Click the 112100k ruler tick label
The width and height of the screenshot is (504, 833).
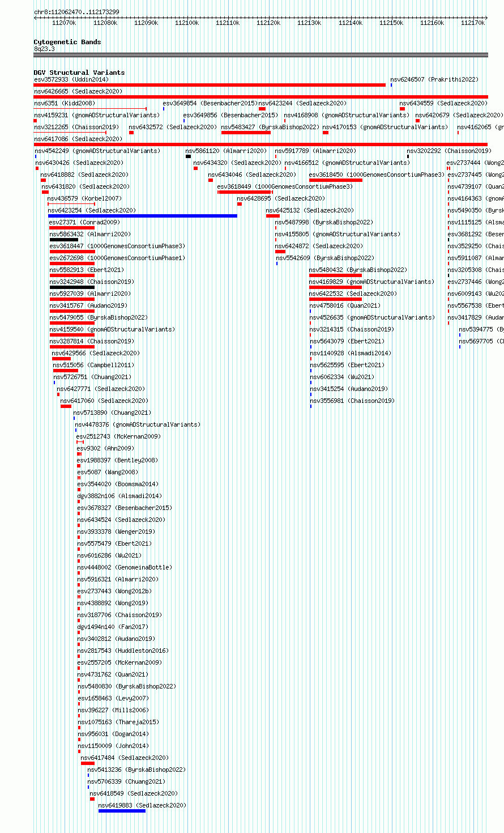[187, 23]
